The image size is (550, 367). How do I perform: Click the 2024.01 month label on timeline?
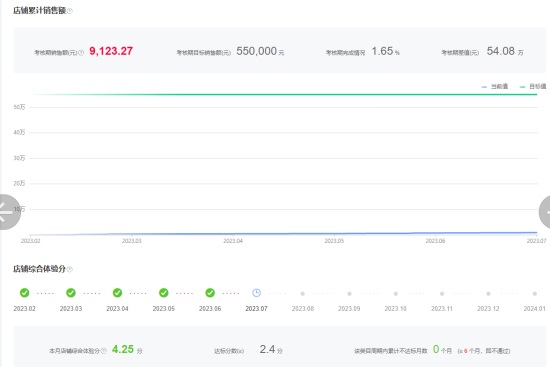point(535,309)
